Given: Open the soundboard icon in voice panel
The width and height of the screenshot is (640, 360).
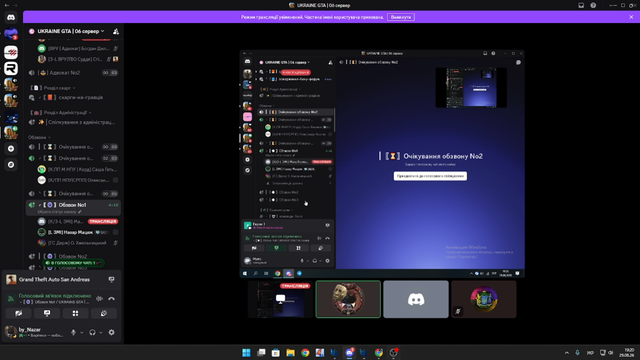Looking at the screenshot, I should pyautogui.click(x=104, y=313).
